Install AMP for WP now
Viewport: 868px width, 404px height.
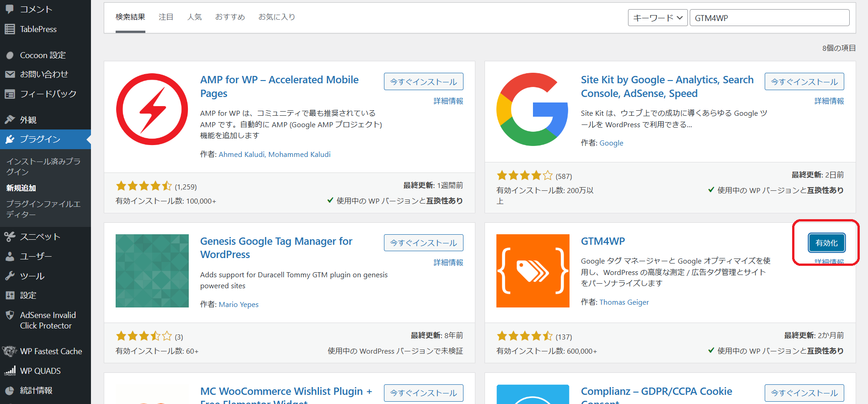(424, 81)
